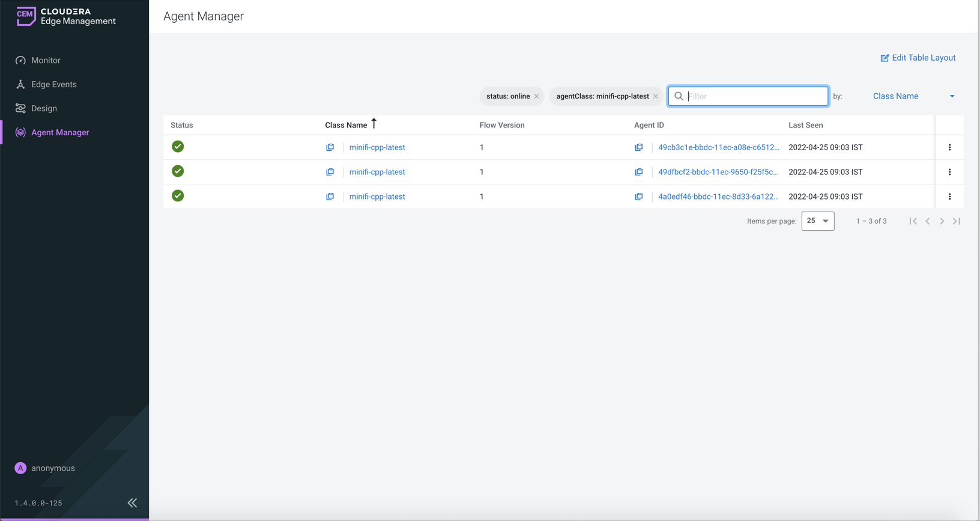
Task: Focus the Filter search input field
Action: coord(755,96)
